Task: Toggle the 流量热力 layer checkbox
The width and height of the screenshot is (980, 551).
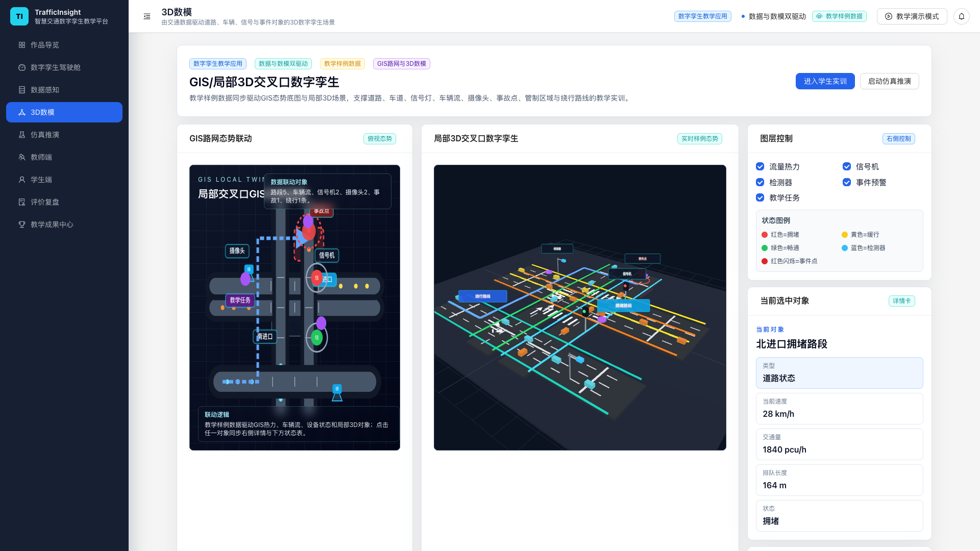Action: pyautogui.click(x=760, y=166)
